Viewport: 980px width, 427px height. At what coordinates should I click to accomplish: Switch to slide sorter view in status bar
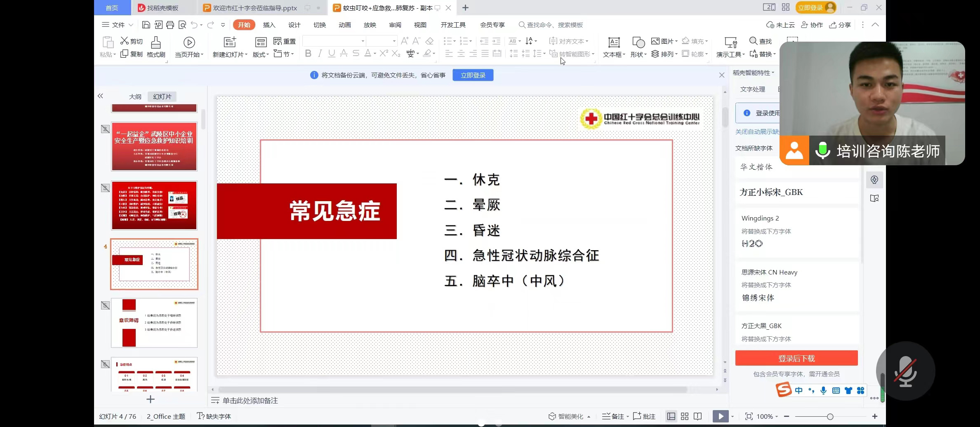click(x=685, y=416)
